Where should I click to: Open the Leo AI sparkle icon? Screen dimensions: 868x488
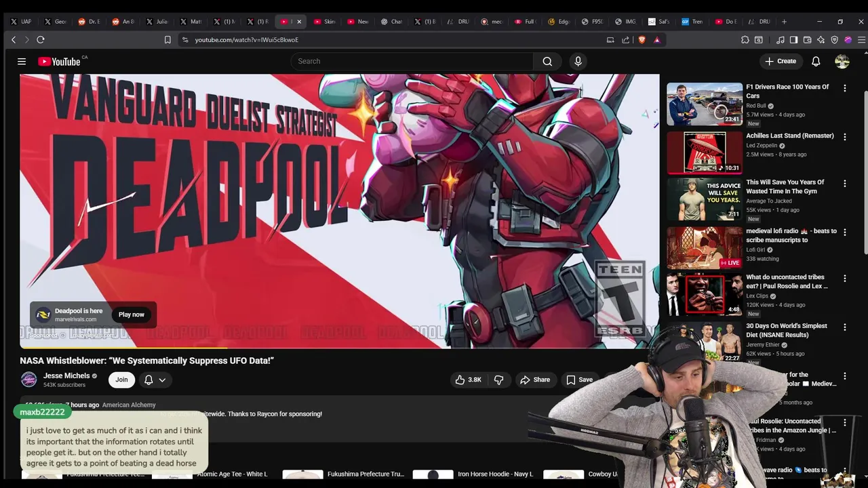tap(821, 40)
